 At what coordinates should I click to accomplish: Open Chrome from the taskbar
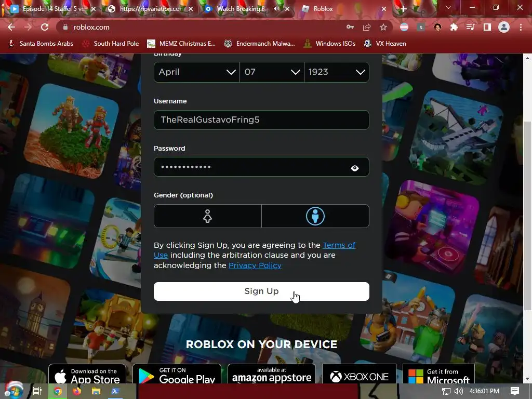click(x=58, y=391)
